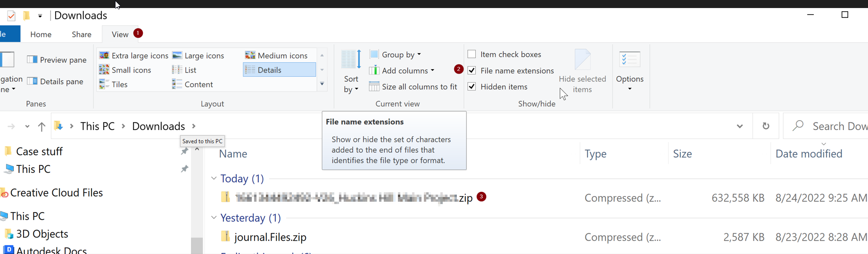Toggle the Details pane icon
Screen dimensions: 868x254
[32, 82]
